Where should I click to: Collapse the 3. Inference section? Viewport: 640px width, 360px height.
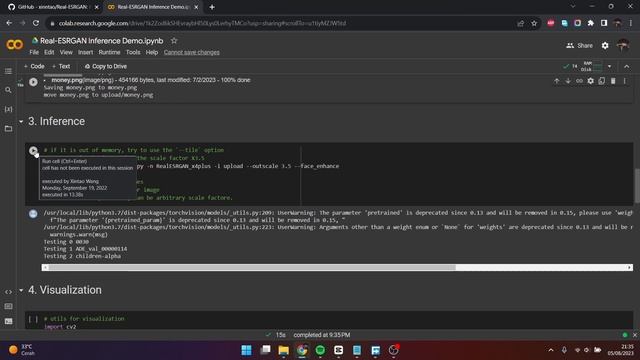point(21,121)
